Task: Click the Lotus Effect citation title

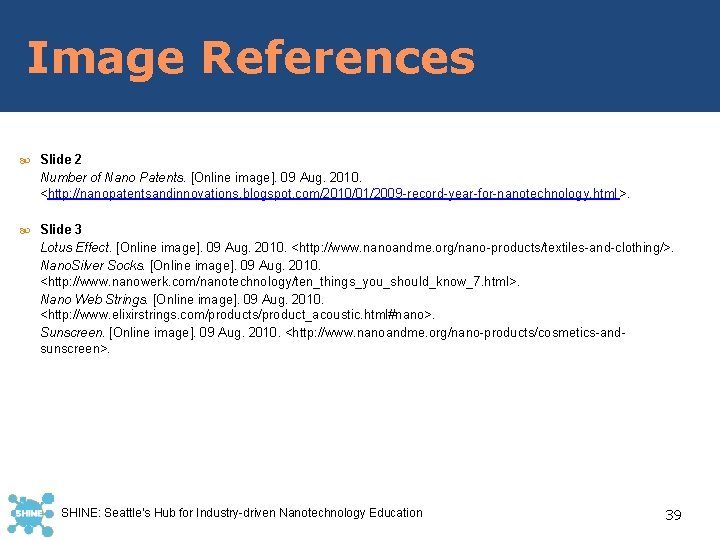Action: click(x=76, y=248)
